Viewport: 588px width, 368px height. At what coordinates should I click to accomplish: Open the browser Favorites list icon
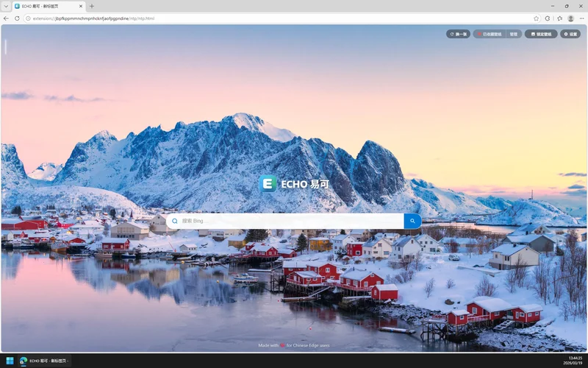(559, 18)
